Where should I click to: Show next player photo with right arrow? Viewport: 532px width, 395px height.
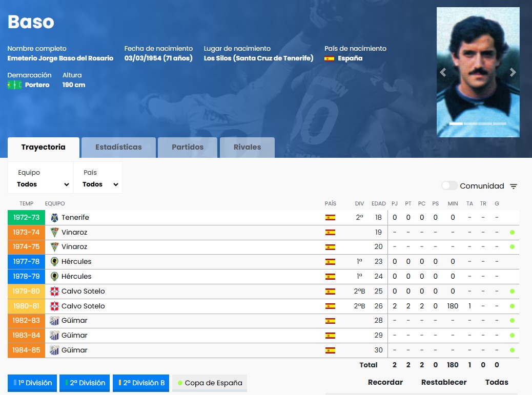pyautogui.click(x=512, y=72)
